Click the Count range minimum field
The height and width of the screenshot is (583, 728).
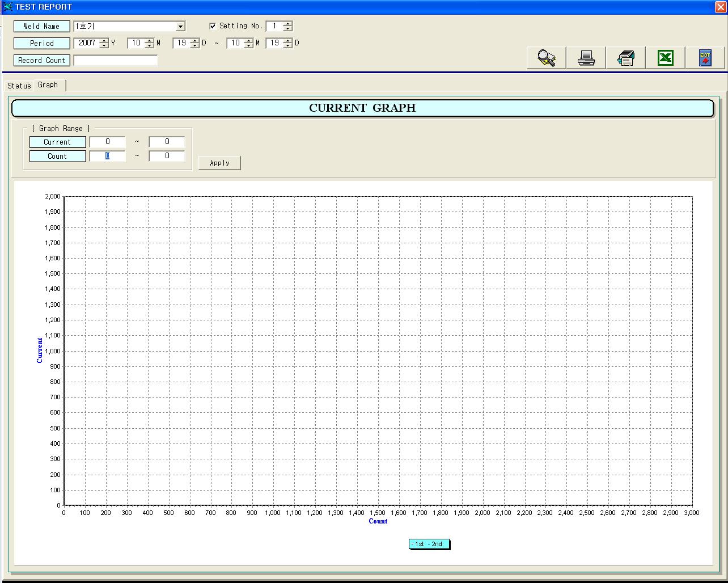click(107, 156)
